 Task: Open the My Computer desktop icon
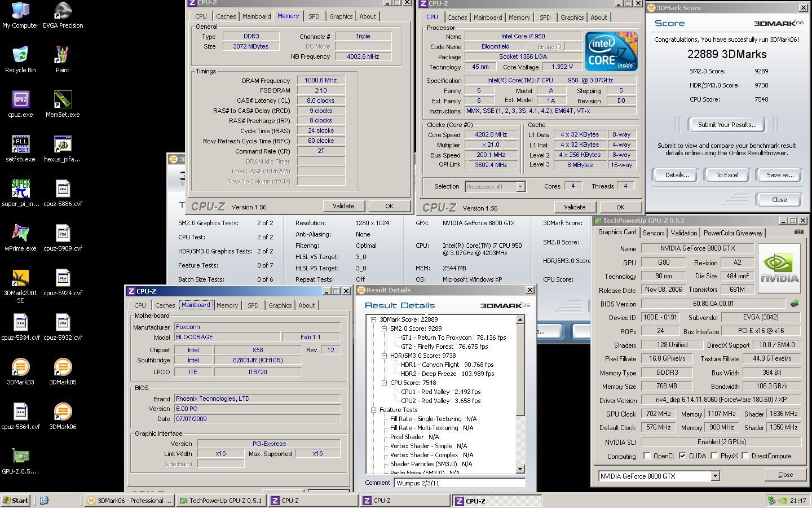(20, 15)
